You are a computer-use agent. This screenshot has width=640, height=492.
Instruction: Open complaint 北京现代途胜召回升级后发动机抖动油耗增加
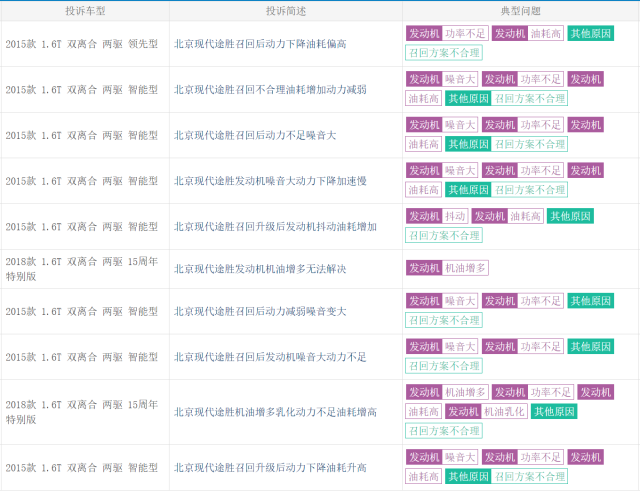pyautogui.click(x=275, y=227)
